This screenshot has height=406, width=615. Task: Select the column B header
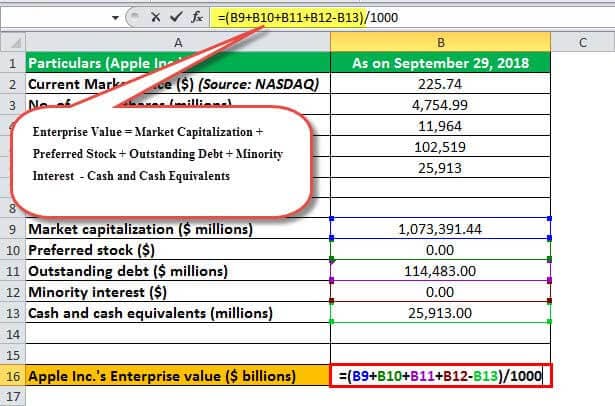click(x=440, y=41)
